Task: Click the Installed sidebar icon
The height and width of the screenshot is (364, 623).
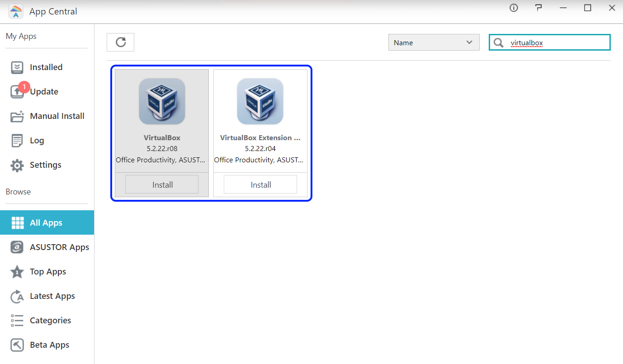Action: 17,67
